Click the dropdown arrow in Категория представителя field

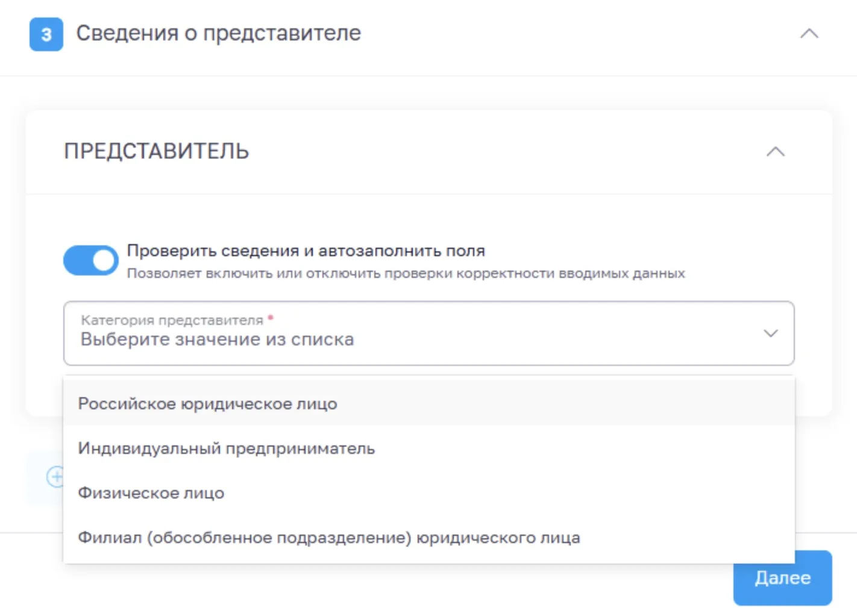click(770, 333)
